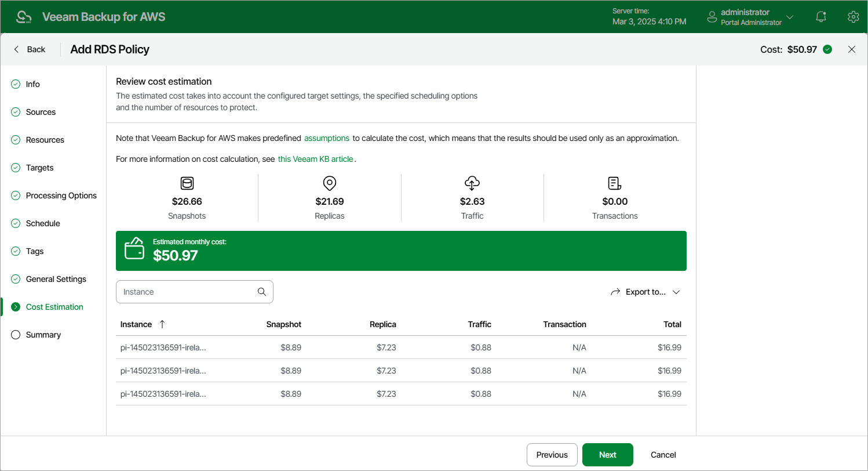This screenshot has width=868, height=471.
Task: Open this Veeam KB article link
Action: (x=315, y=159)
